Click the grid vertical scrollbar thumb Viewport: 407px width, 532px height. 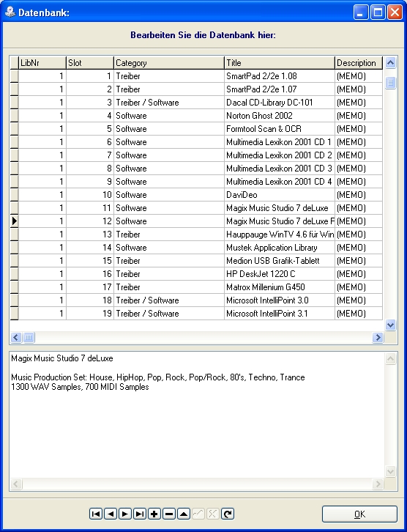point(390,83)
